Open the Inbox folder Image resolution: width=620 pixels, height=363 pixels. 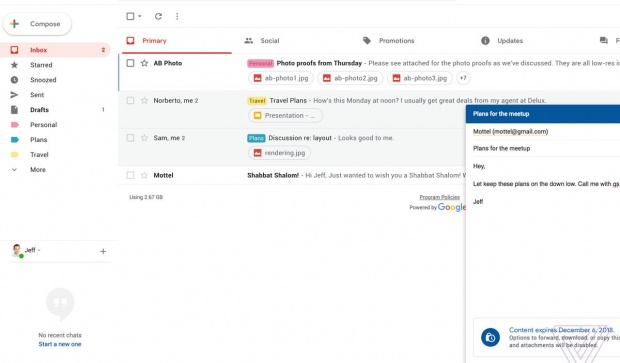[x=55, y=50]
